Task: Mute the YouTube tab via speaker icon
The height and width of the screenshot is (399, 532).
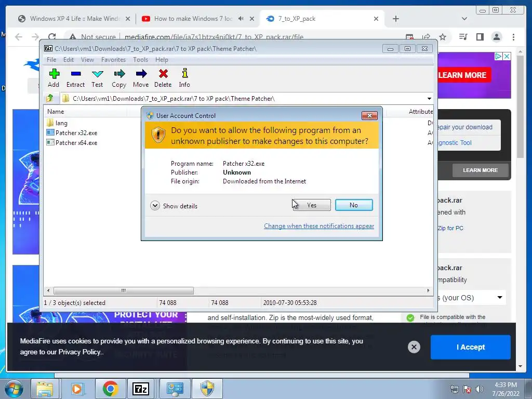Action: (241, 19)
